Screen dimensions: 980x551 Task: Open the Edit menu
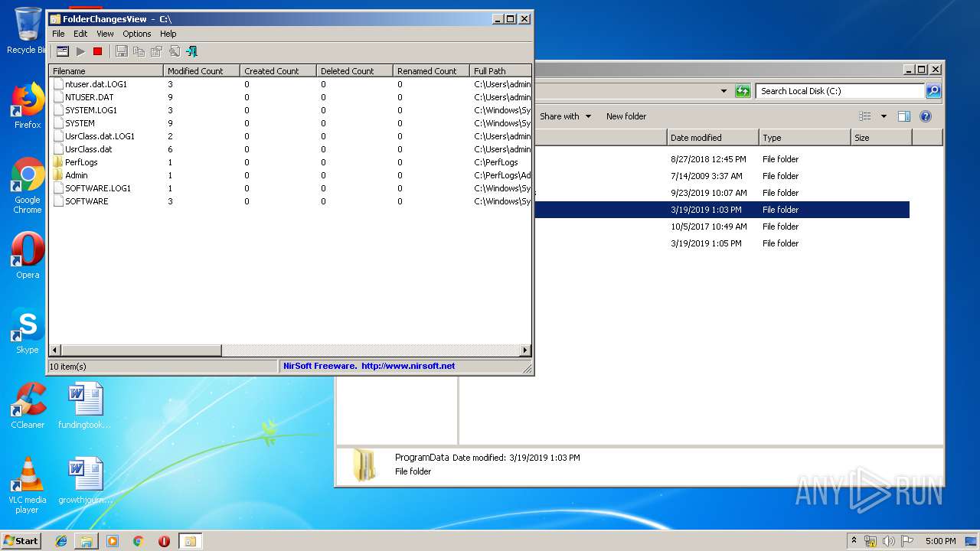80,34
